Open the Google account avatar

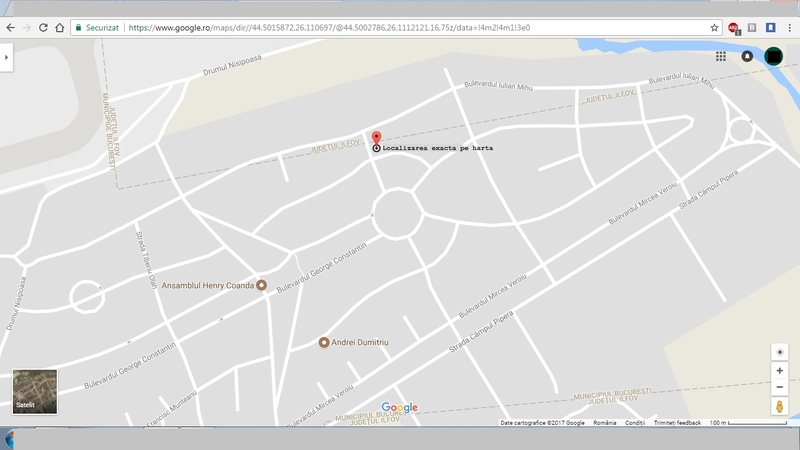(774, 57)
